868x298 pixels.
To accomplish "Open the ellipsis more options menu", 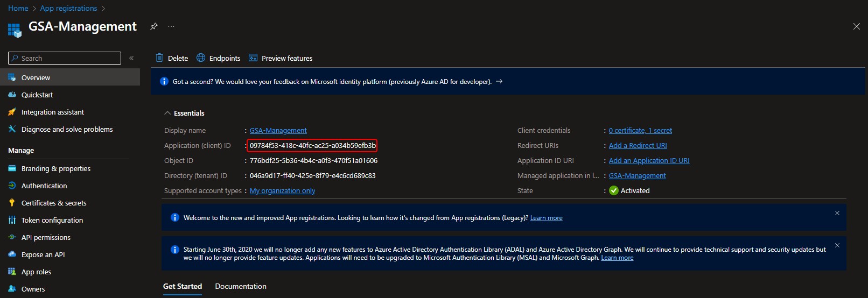I will (x=171, y=26).
